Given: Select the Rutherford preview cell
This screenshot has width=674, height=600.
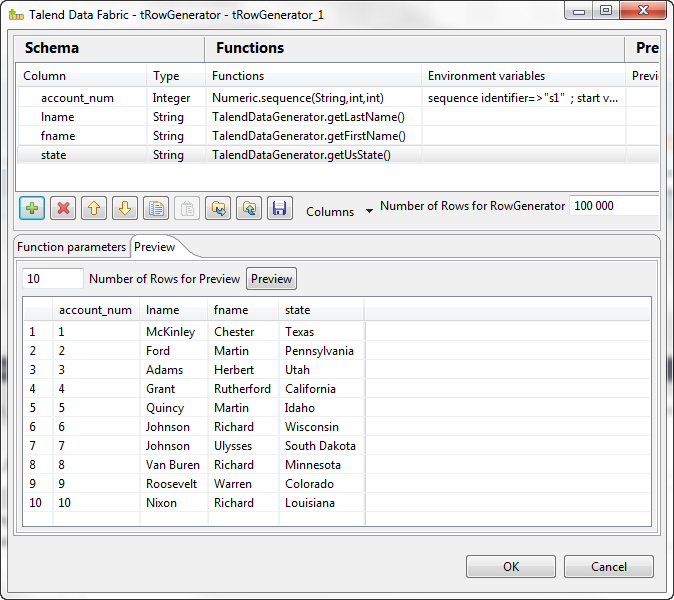Looking at the screenshot, I should (242, 389).
